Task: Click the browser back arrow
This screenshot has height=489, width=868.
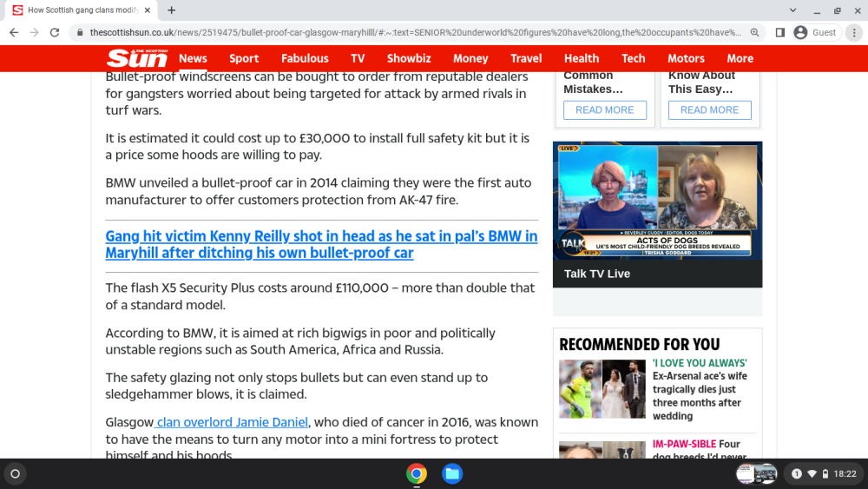Action: (x=14, y=33)
